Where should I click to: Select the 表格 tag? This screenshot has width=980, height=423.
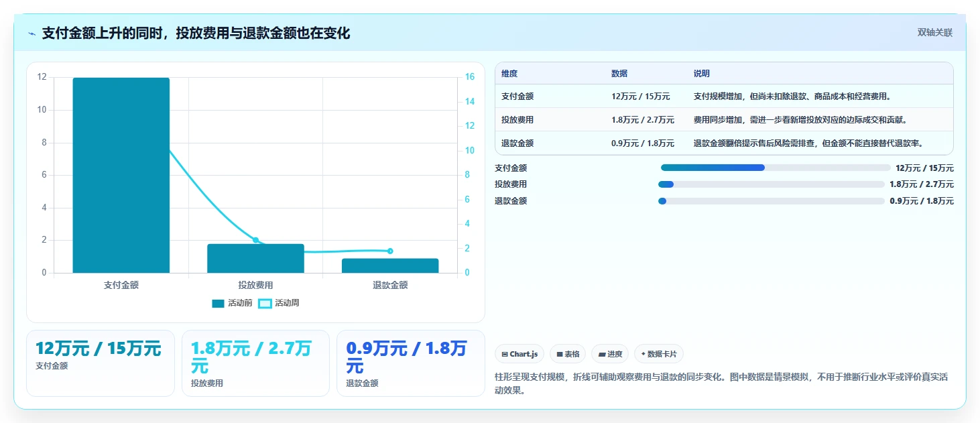click(x=568, y=354)
